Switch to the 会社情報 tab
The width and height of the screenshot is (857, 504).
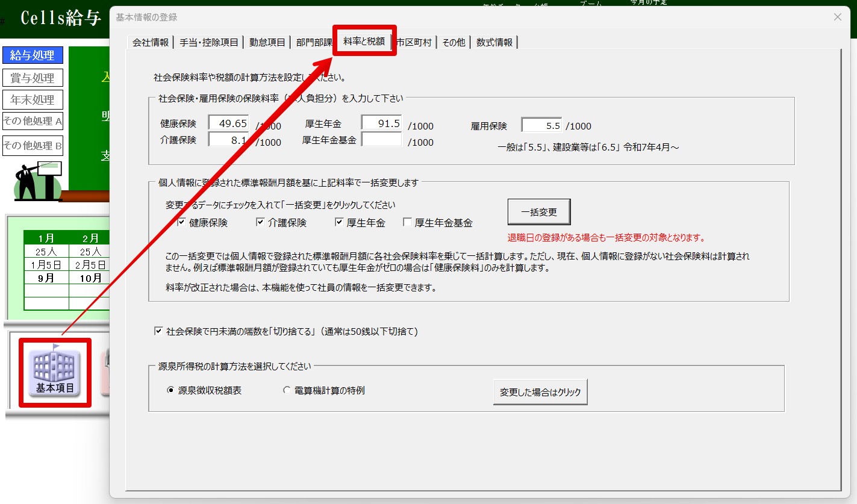tap(151, 42)
